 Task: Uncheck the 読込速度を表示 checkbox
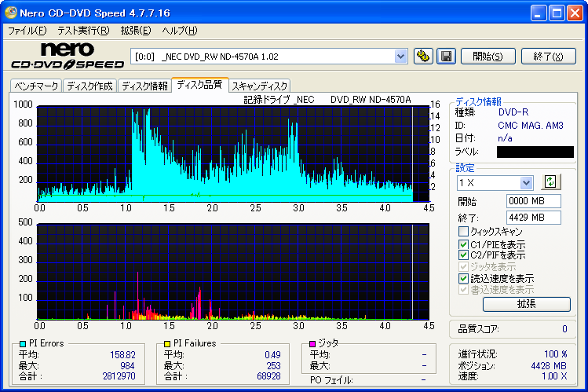point(463,278)
